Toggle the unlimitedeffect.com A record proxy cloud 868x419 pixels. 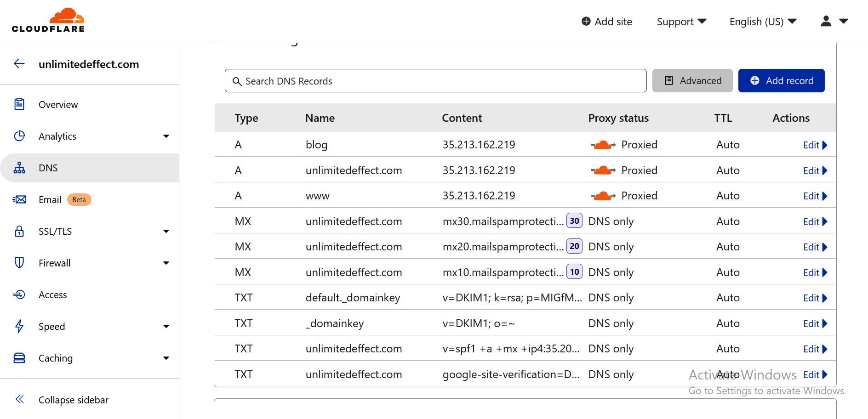click(x=603, y=170)
